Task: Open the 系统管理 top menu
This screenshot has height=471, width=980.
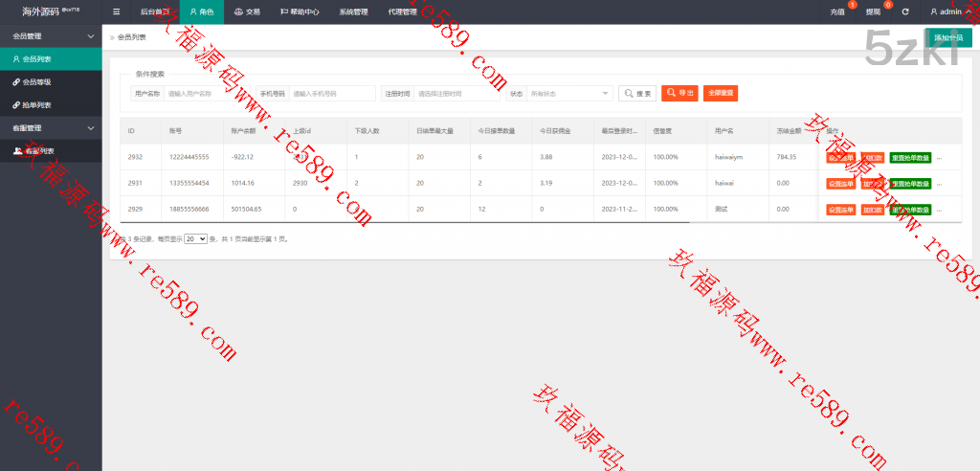Action: pos(353,12)
